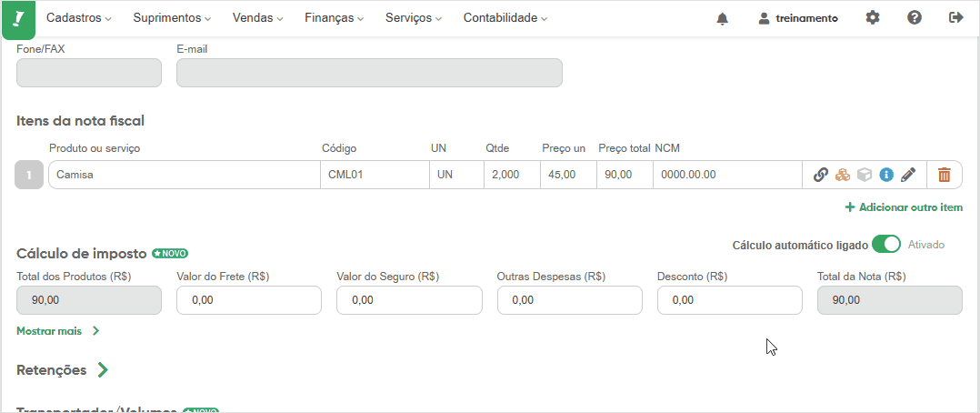Open the settings gear icon
Image resolution: width=980 pixels, height=413 pixels.
873,17
